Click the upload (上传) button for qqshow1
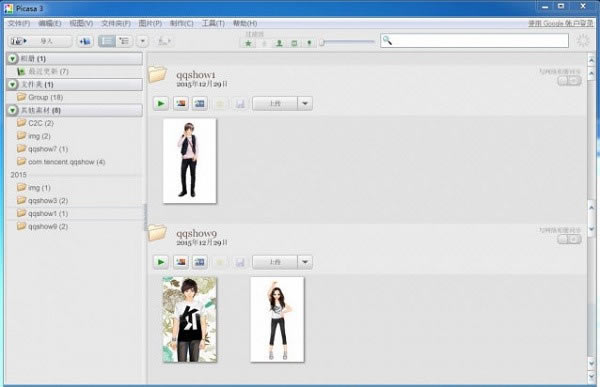Viewport: 600px width, 387px height. pyautogui.click(x=275, y=103)
